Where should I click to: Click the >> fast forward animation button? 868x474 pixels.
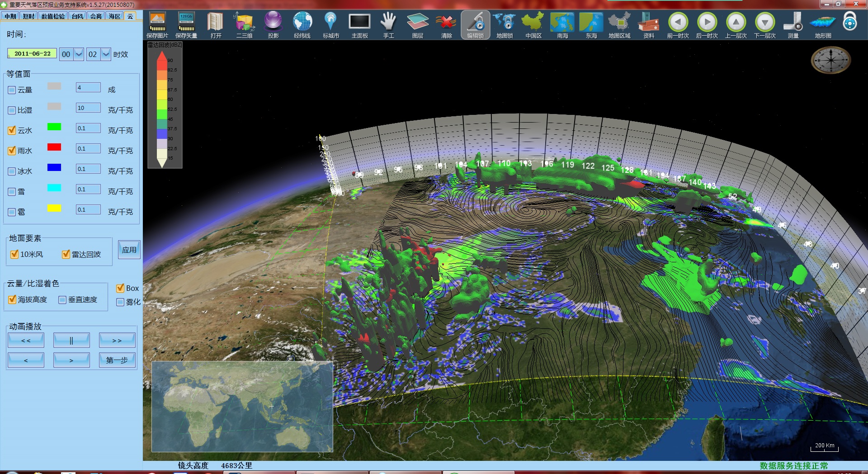point(117,341)
